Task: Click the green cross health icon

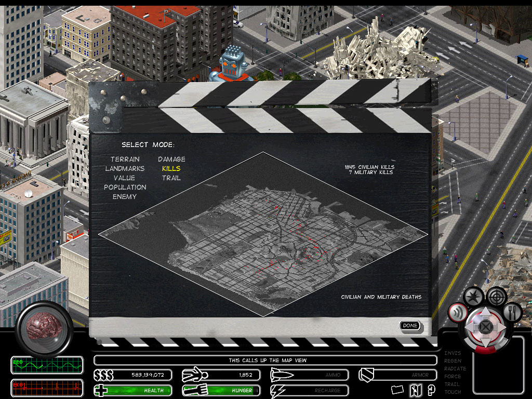Action: click(x=101, y=390)
